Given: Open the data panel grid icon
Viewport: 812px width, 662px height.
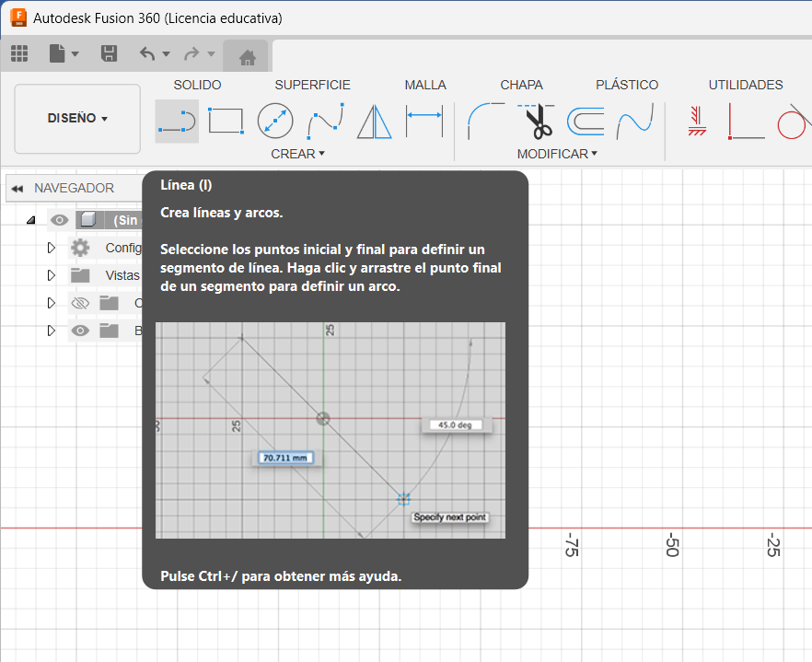Looking at the screenshot, I should 19,53.
